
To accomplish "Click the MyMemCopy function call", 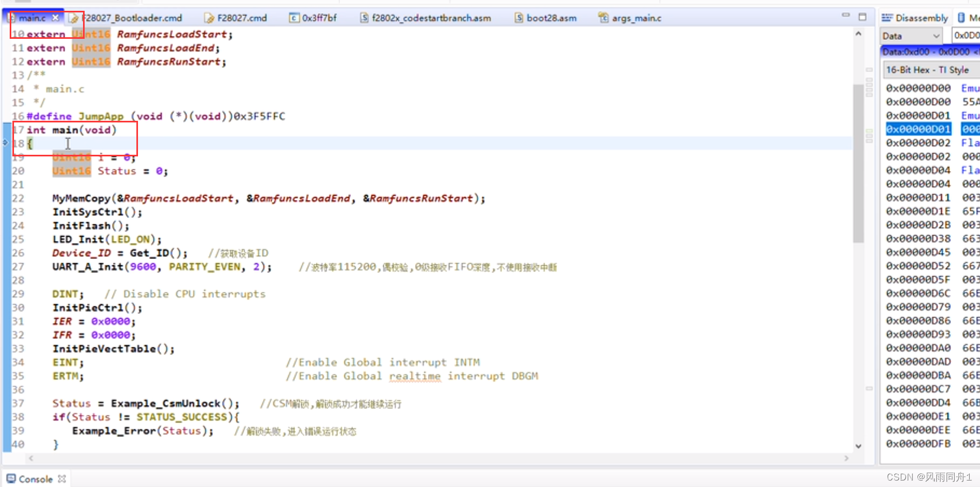I will click(268, 198).
